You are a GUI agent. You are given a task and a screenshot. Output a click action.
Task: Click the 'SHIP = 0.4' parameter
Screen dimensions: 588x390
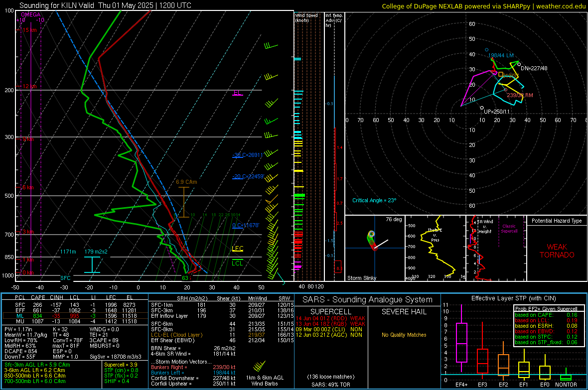click(116, 381)
